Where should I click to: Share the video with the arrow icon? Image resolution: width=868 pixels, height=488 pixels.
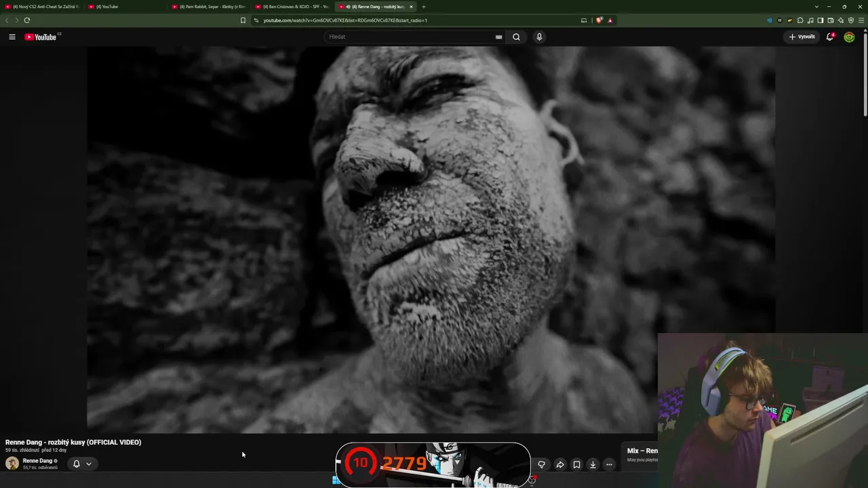coord(560,464)
